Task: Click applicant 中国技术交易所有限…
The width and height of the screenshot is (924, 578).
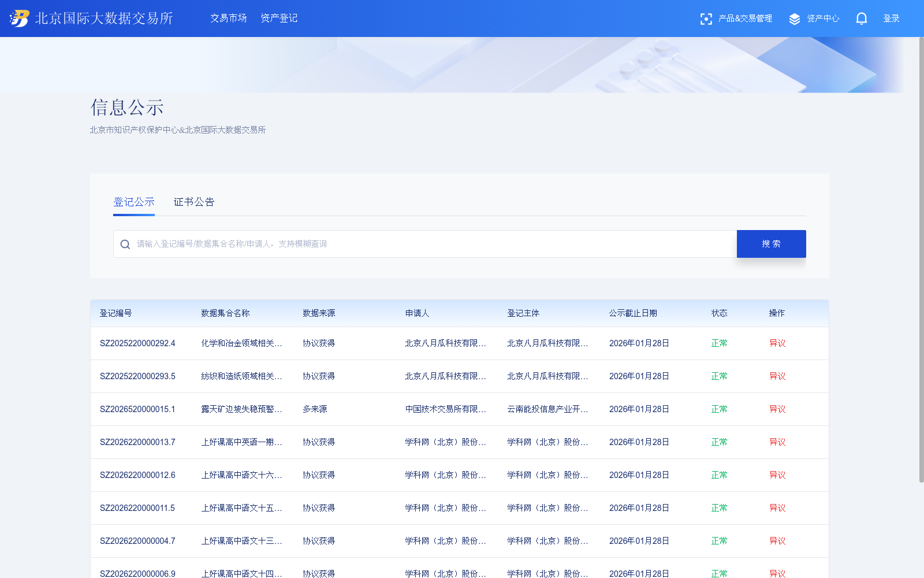Action: (x=445, y=409)
